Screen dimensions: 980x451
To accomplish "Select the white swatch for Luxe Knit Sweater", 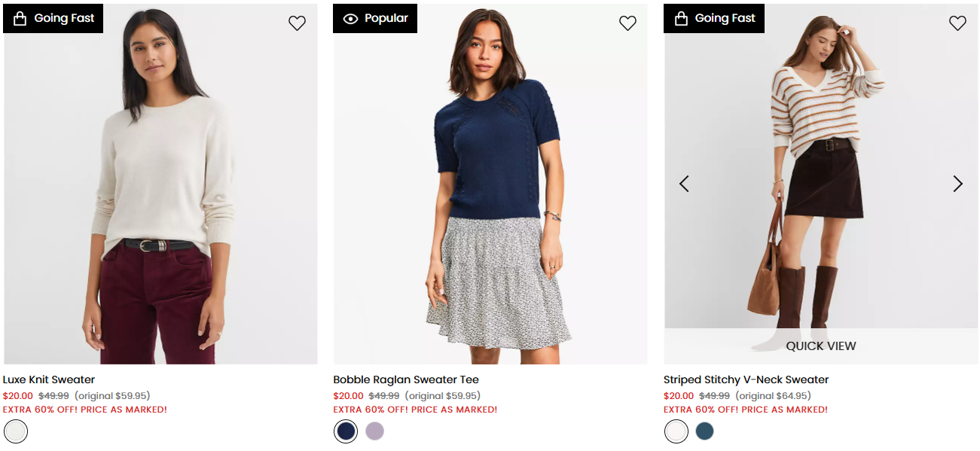I will tap(16, 431).
